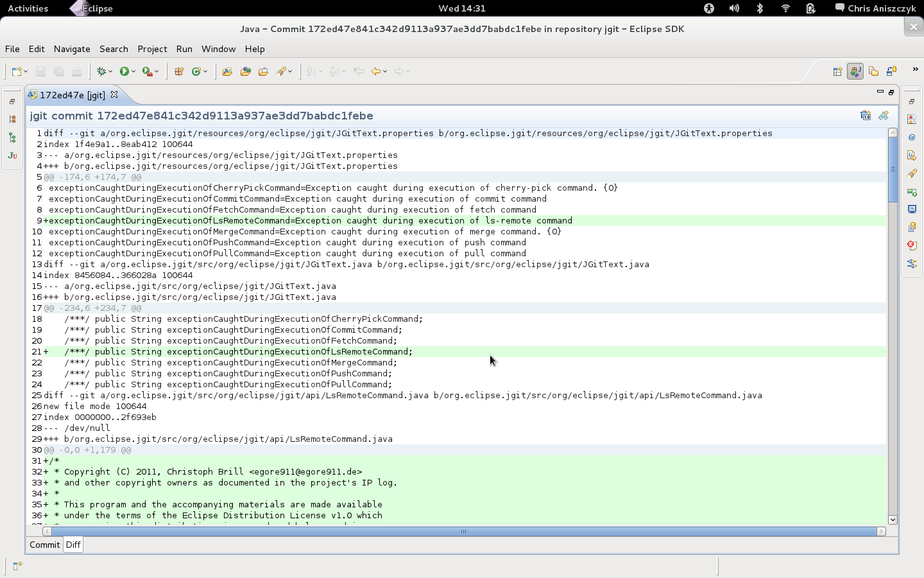Restore the right fast-view stack

pos(912,101)
